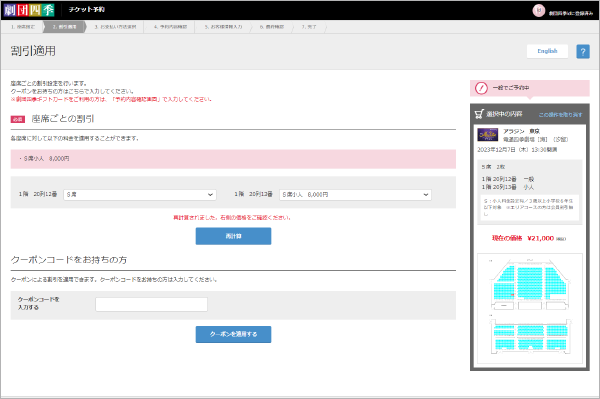Click the クーポンを適用する button
Screen dimensions: 600x399
233,334
